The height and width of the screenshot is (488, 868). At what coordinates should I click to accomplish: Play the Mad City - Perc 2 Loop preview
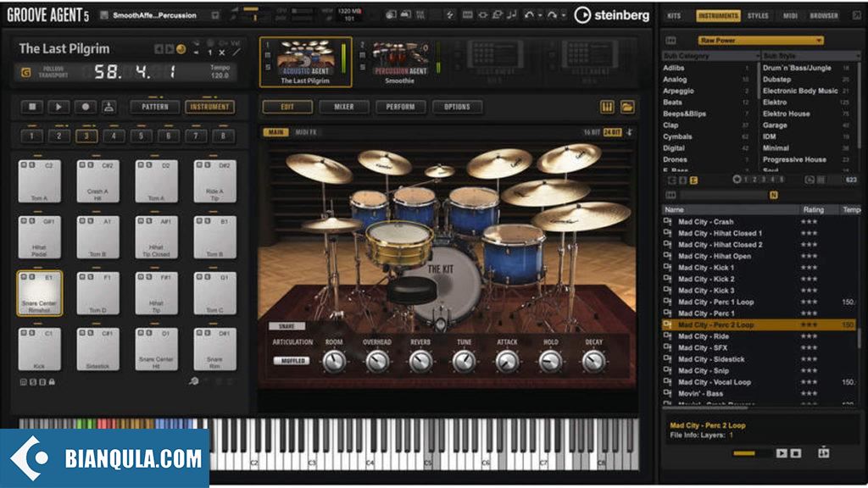[781, 453]
